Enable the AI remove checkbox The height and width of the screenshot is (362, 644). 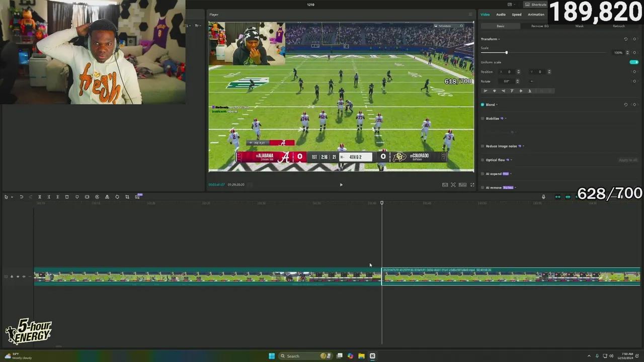tap(482, 188)
